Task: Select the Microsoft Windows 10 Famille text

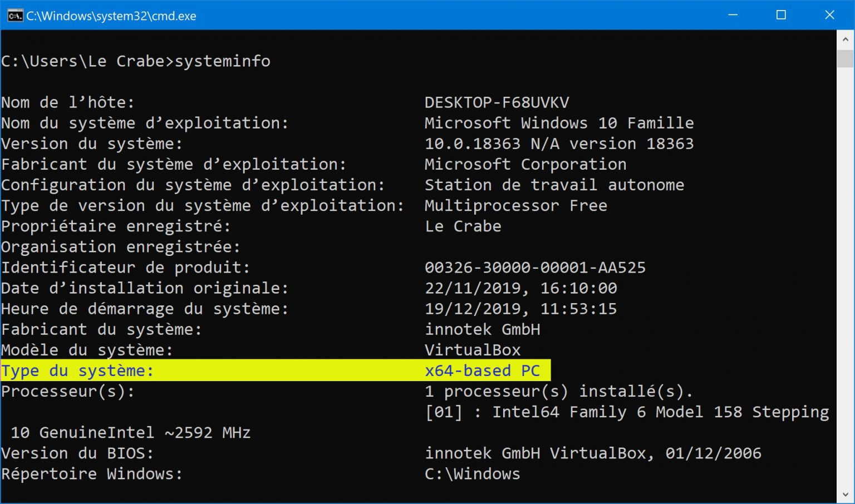Action: (x=559, y=123)
